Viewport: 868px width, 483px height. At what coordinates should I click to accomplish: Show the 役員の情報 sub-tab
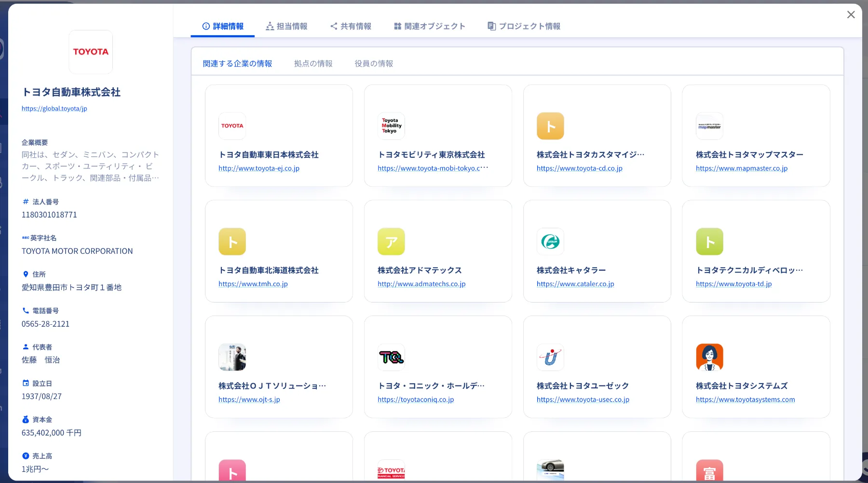point(374,64)
